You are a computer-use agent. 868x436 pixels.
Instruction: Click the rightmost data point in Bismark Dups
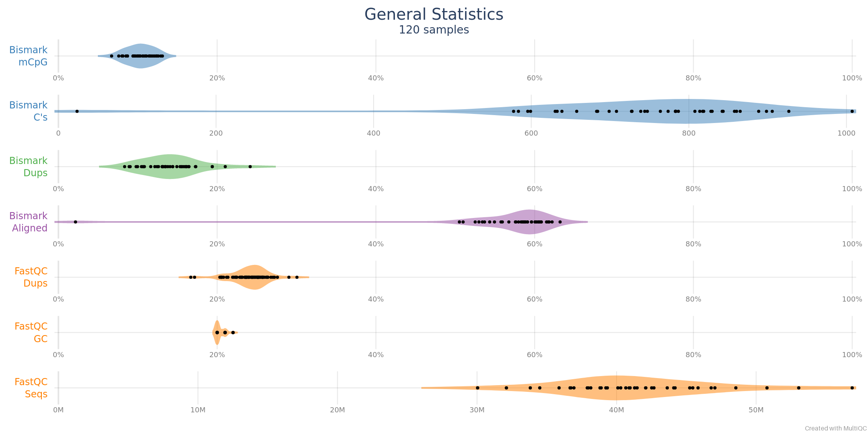(x=250, y=167)
